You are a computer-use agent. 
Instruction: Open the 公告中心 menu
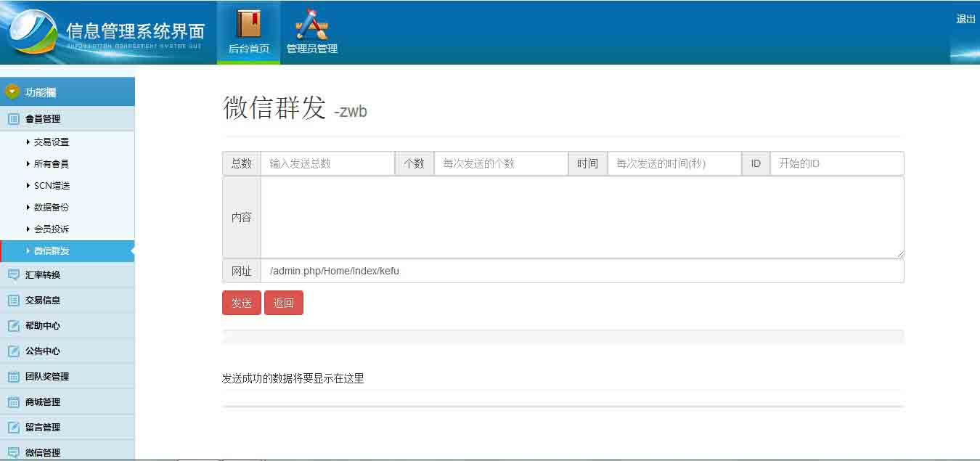[43, 351]
